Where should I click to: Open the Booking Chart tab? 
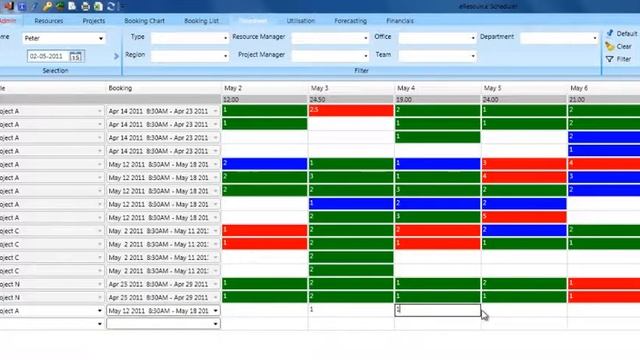(144, 21)
